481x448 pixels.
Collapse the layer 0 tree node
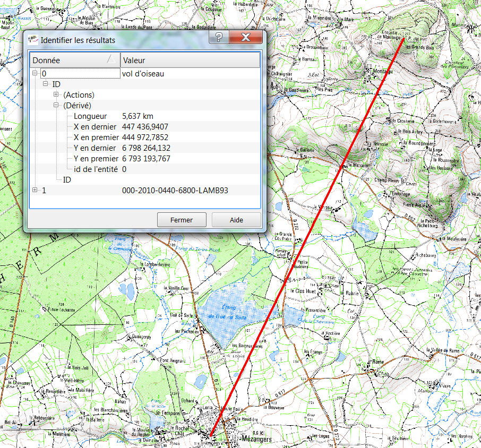tap(35, 74)
